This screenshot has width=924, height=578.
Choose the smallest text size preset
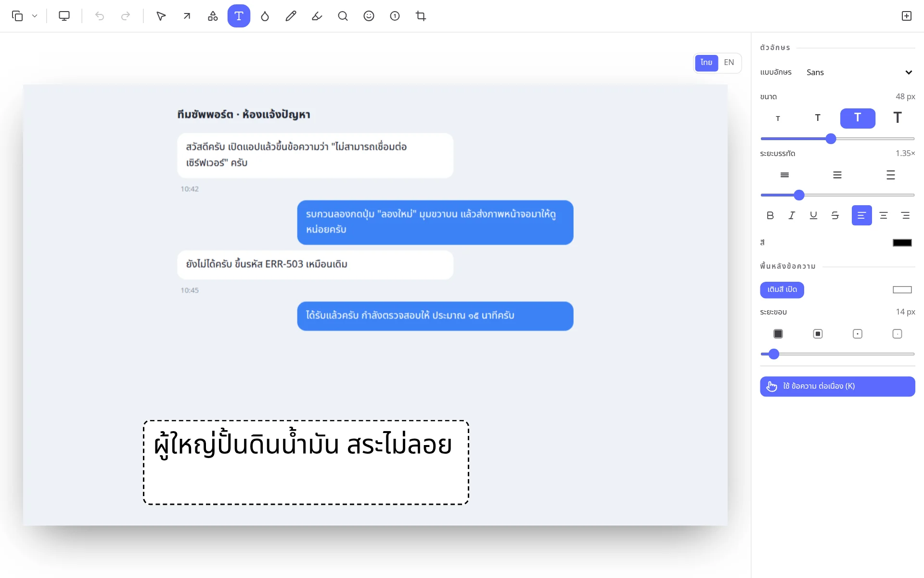[778, 118]
